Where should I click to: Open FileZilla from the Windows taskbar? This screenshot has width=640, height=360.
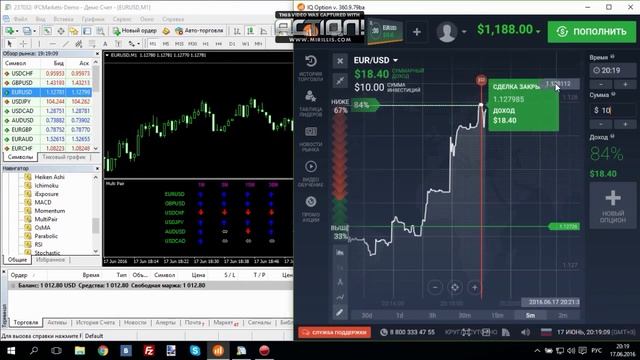(149, 351)
